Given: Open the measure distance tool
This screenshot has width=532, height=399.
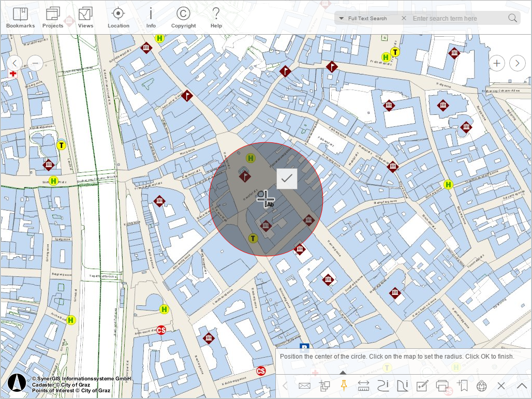Looking at the screenshot, I should click(x=362, y=386).
